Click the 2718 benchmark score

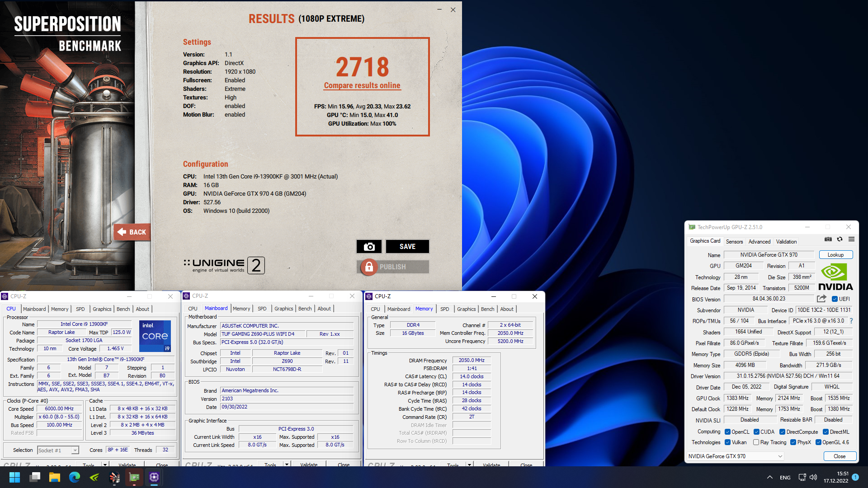362,67
